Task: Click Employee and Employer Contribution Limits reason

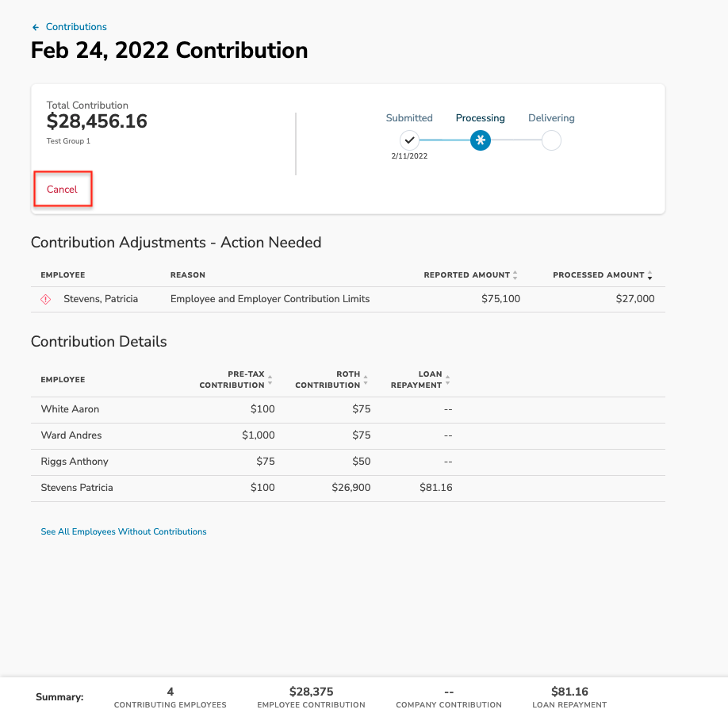Action: pos(270,298)
